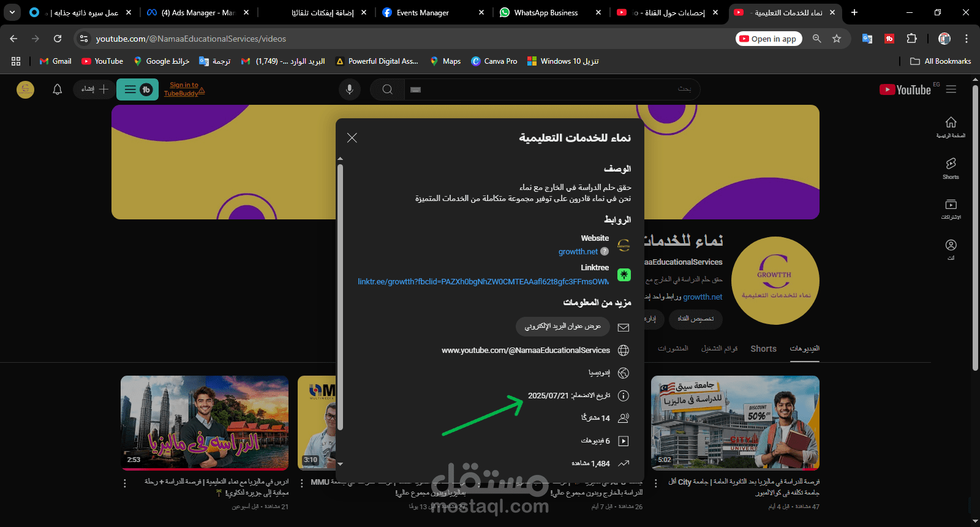Open the Chrome three-dot menu

coord(967,39)
